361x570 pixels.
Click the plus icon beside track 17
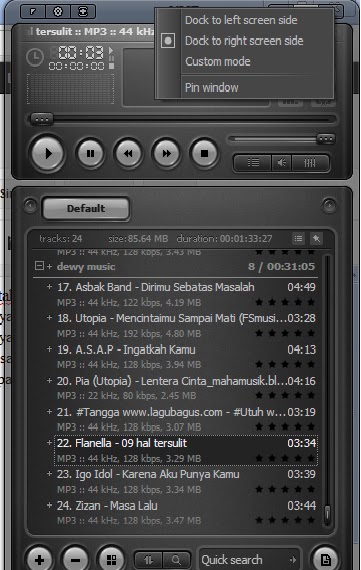pos(49,287)
